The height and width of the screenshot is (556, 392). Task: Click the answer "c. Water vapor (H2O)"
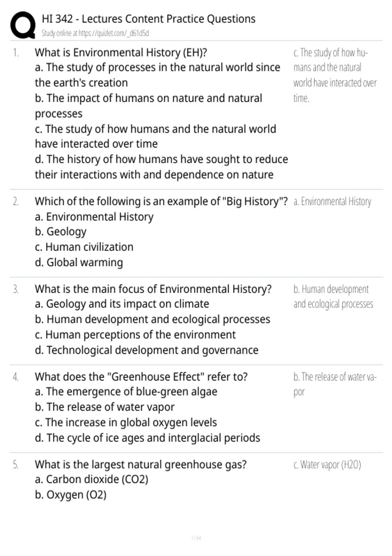coord(327,465)
